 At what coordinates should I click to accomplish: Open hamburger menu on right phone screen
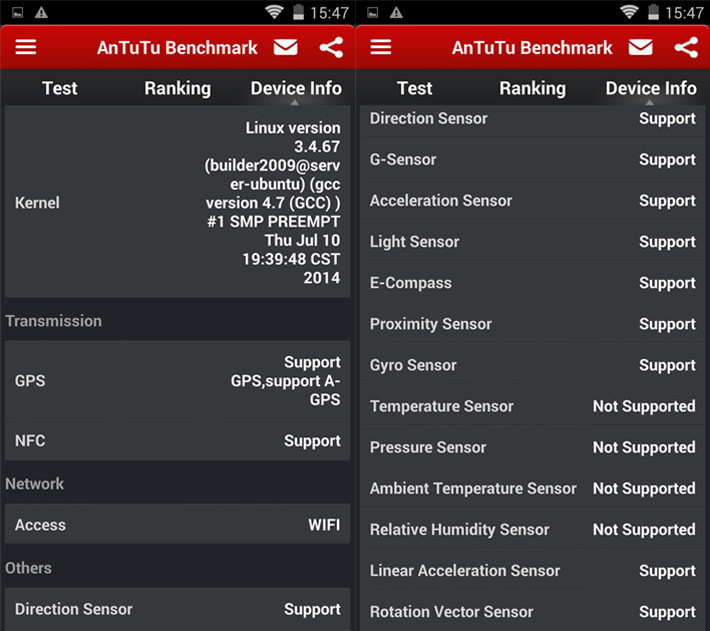pos(381,47)
